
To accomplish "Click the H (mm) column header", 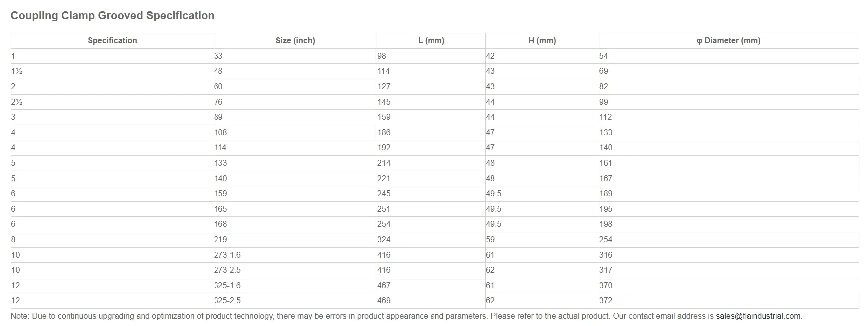I will 542,41.
